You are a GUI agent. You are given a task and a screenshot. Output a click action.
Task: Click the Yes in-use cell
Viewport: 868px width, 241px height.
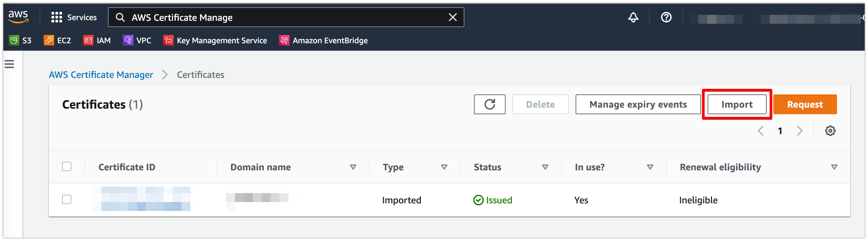coord(581,200)
